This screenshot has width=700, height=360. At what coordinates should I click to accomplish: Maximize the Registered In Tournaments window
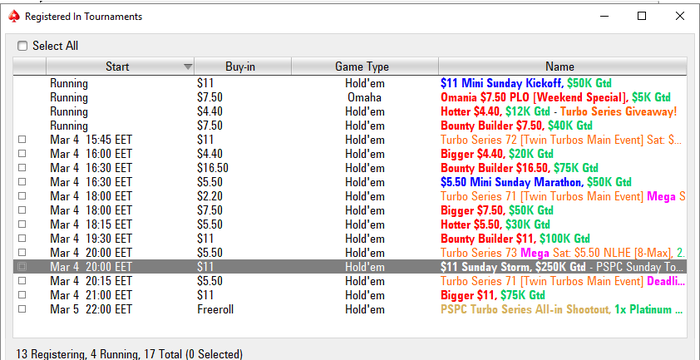642,17
